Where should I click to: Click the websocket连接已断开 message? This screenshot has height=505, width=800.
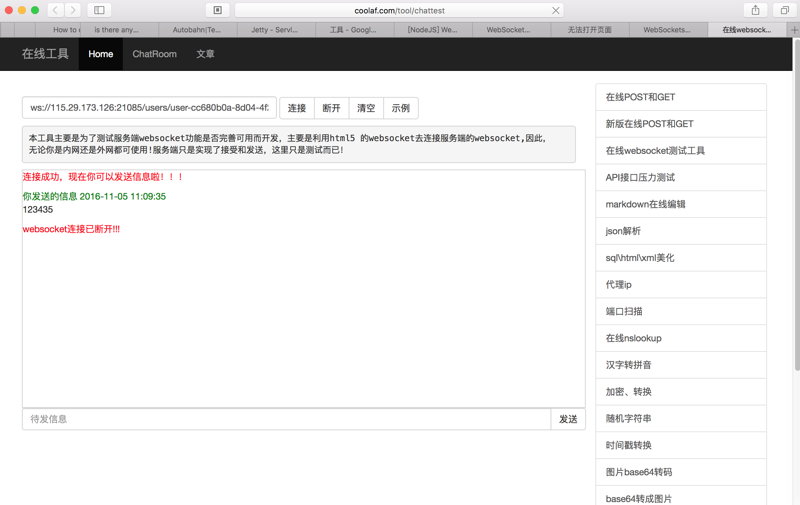pos(71,229)
